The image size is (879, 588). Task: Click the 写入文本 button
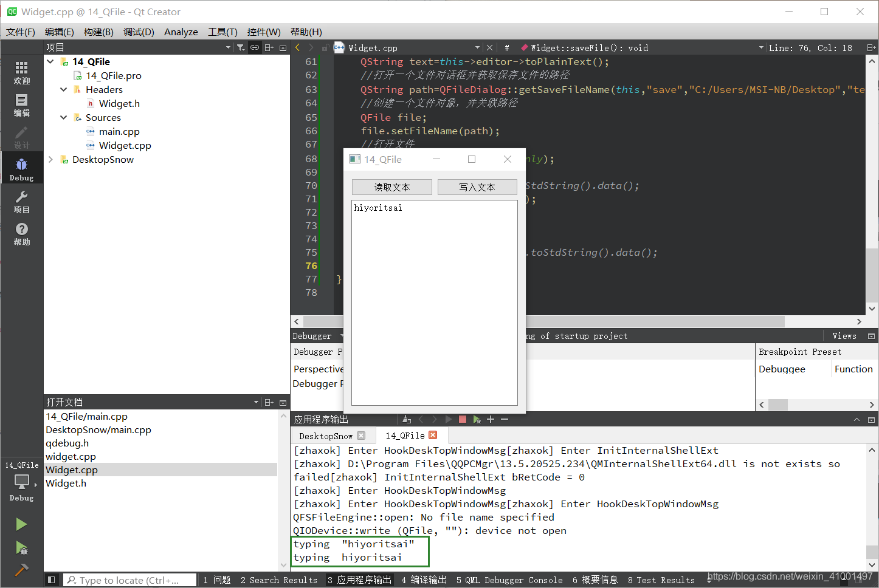477,187
